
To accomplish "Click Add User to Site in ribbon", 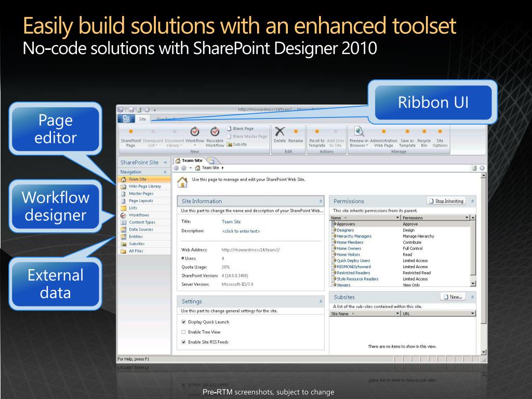I will (x=336, y=138).
